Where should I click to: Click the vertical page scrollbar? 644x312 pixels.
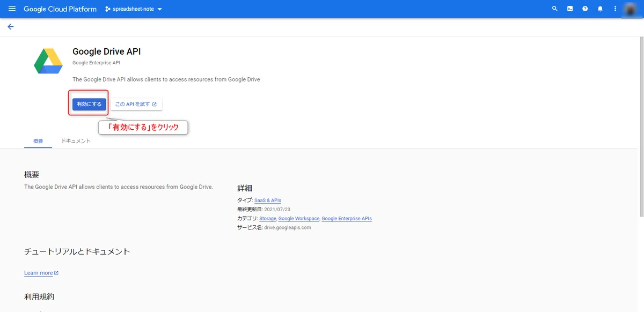(641, 127)
